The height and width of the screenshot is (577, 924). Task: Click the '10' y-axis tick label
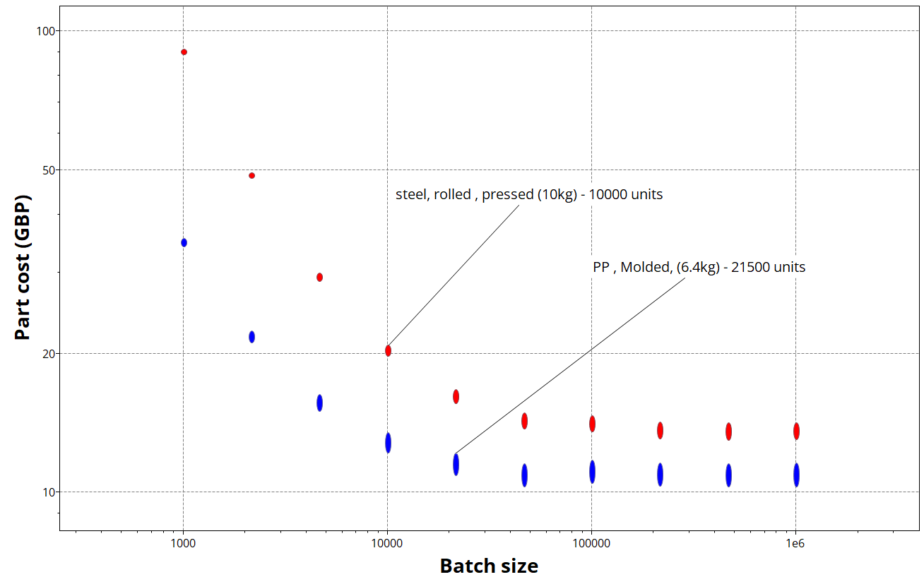pyautogui.click(x=48, y=492)
